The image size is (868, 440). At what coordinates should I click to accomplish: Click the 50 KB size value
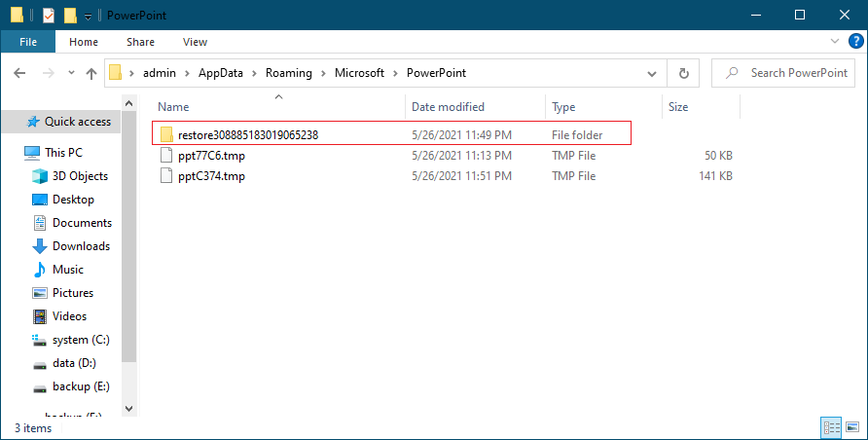coord(718,156)
